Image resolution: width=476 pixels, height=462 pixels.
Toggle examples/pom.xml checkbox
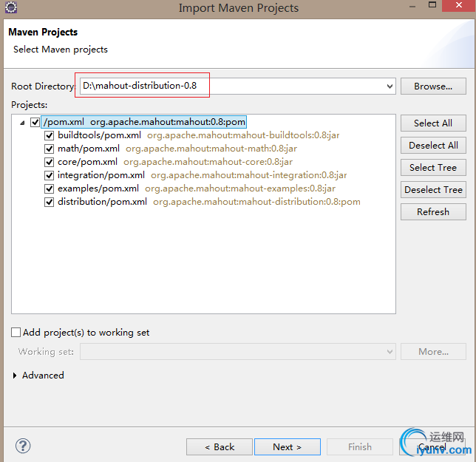pos(50,188)
